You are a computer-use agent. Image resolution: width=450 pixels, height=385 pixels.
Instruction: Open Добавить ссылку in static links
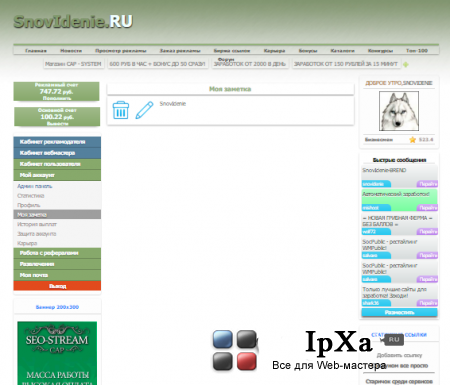(x=399, y=355)
